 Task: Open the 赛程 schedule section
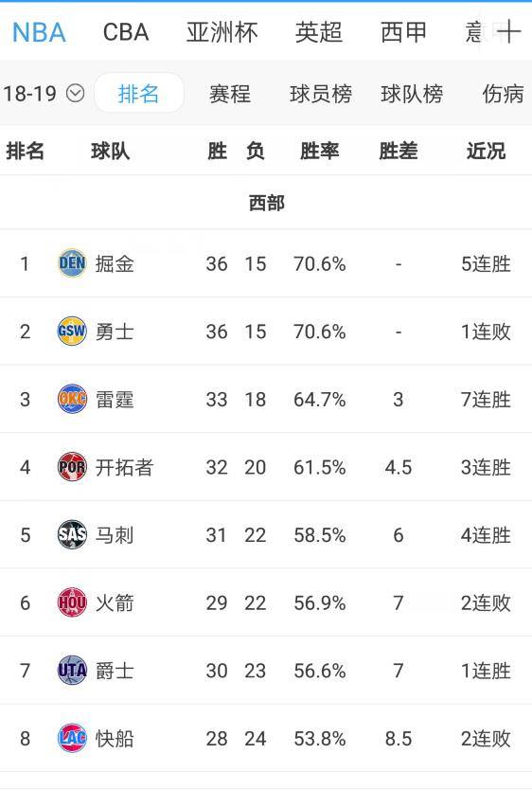point(229,94)
